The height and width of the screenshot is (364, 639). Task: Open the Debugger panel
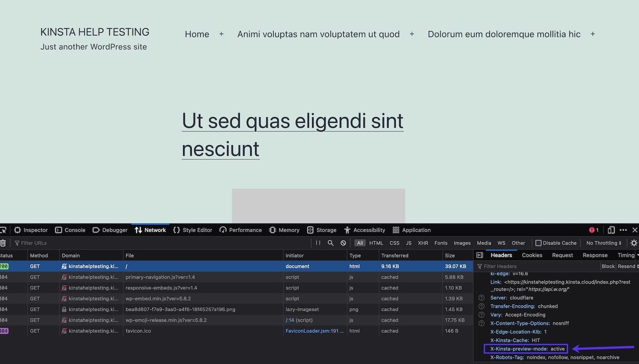(x=109, y=230)
